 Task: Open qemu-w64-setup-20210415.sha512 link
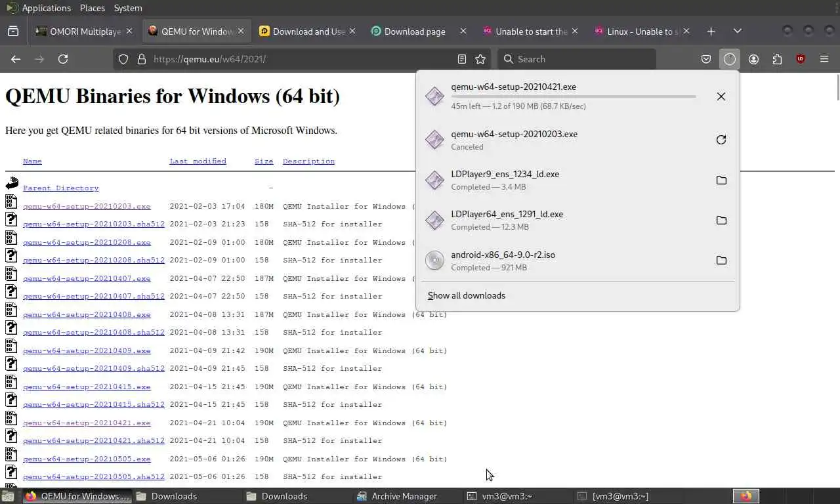pos(94,404)
